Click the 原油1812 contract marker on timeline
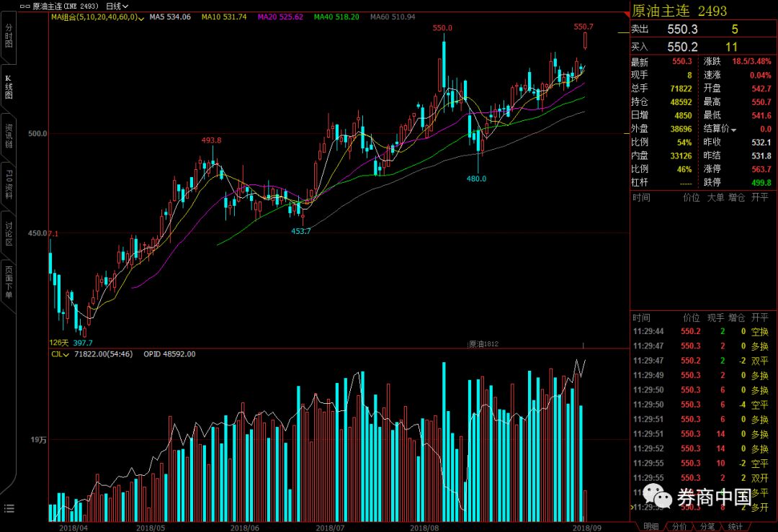778x532 pixels. click(483, 344)
